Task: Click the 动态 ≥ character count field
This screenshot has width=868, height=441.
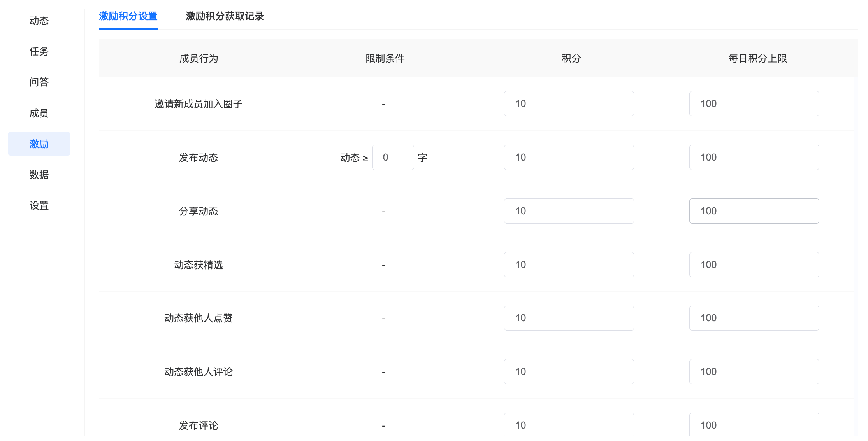Action: [x=393, y=157]
